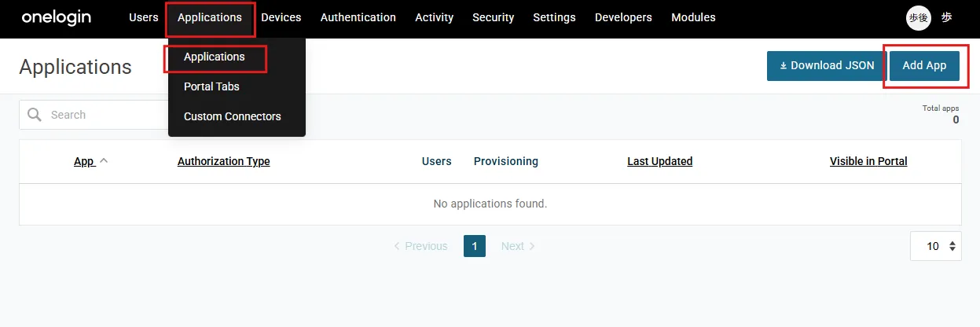Click the Provisioning column header
This screenshot has height=327, width=980.
pyautogui.click(x=506, y=161)
